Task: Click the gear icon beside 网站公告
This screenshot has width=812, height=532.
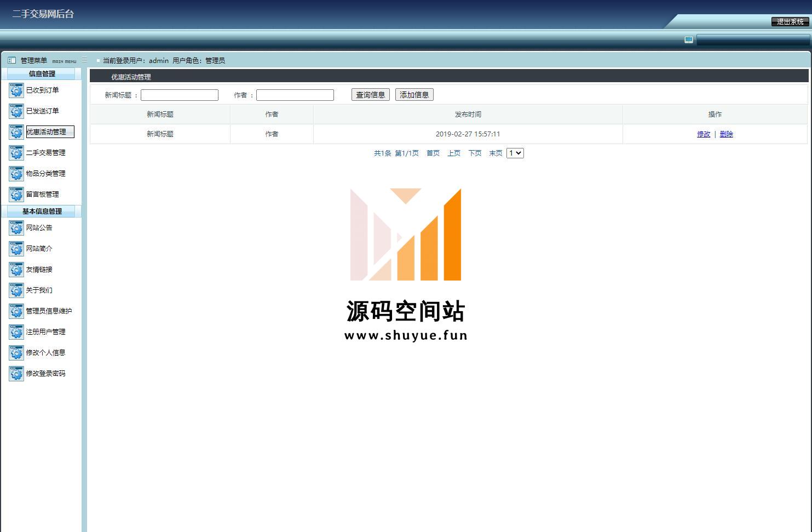Action: coord(16,228)
